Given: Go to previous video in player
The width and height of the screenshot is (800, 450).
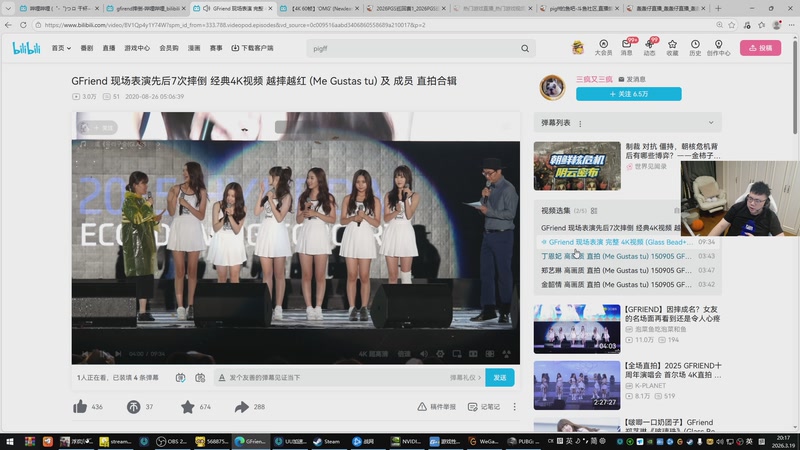Looking at the screenshot, I should [x=86, y=354].
